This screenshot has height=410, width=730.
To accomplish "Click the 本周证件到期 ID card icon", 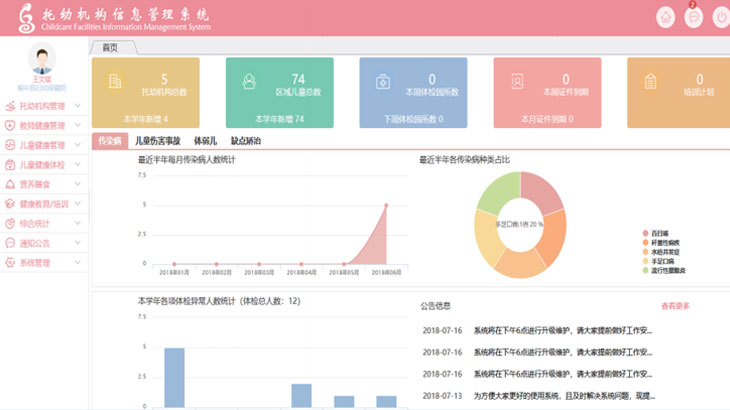I will 516,82.
